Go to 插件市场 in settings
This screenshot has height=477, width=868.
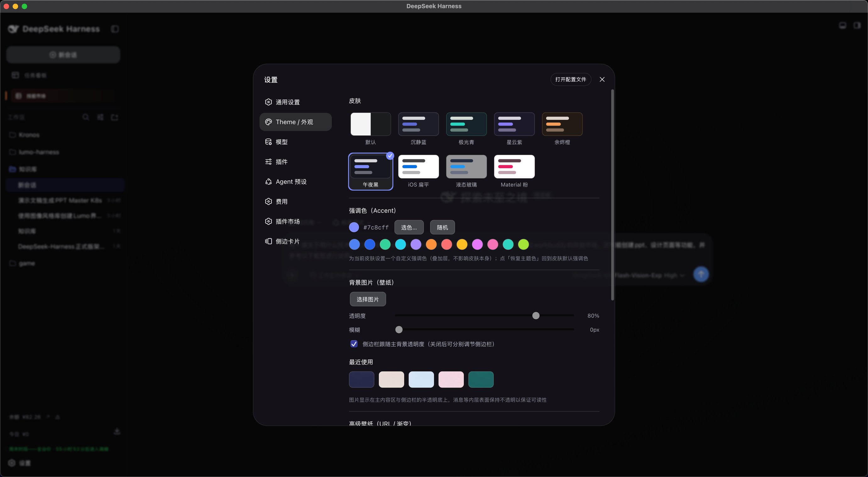coord(295,221)
